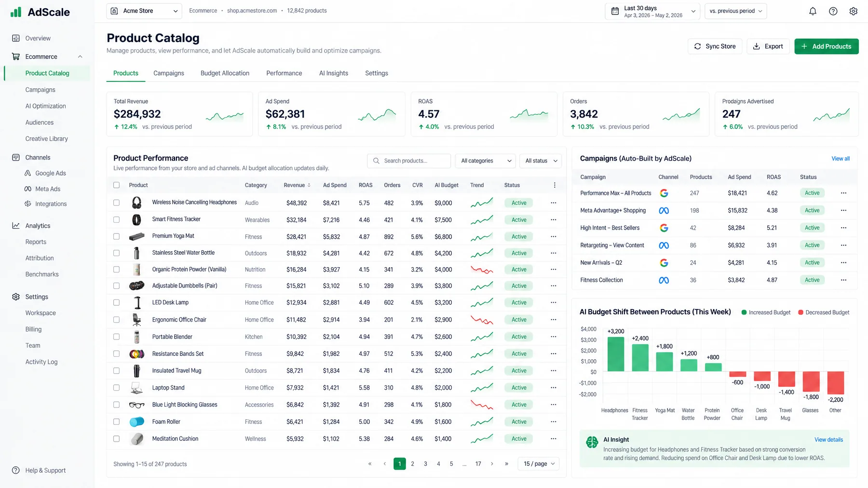Image resolution: width=868 pixels, height=488 pixels.
Task: Click Google icon on High Intent – Best Sellers row
Action: point(664,228)
